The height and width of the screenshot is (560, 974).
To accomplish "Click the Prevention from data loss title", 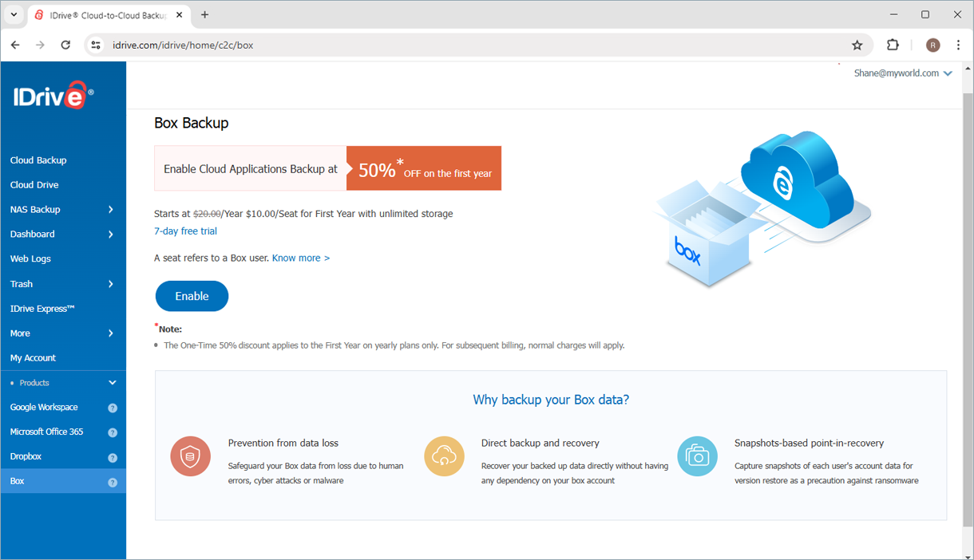I will point(283,444).
